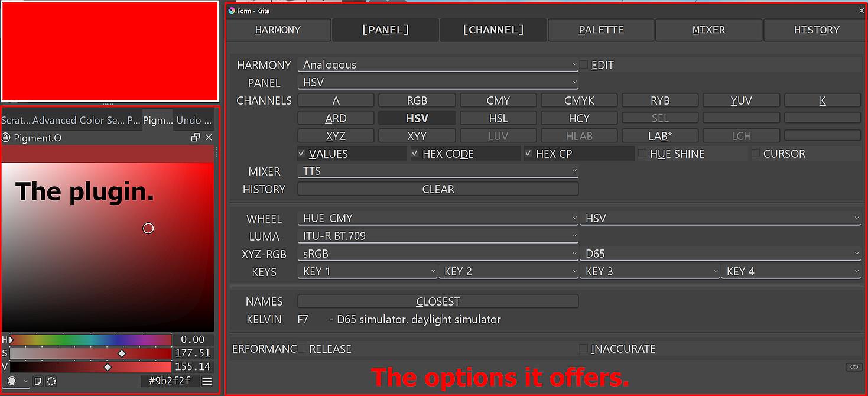868x396 pixels.
Task: Switch to the [PANEL] tab
Action: (x=385, y=30)
